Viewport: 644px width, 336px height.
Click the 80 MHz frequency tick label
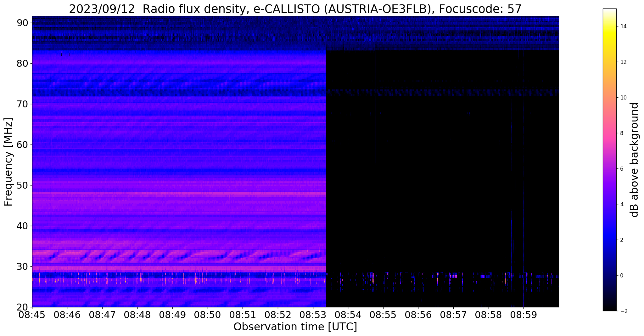(x=22, y=63)
